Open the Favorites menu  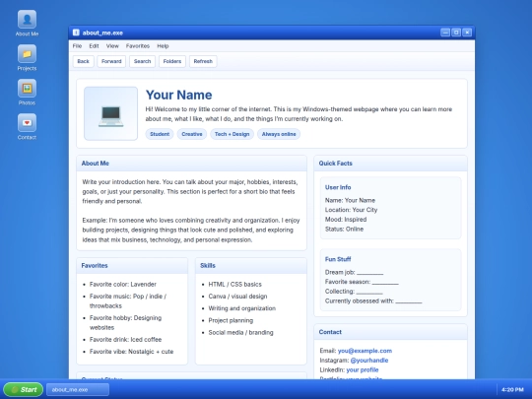point(138,45)
